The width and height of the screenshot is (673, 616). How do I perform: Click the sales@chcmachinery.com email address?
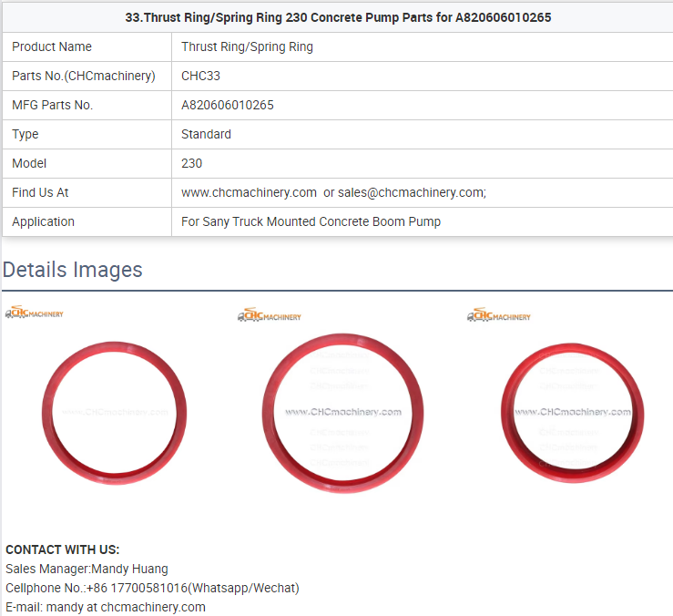coord(411,192)
